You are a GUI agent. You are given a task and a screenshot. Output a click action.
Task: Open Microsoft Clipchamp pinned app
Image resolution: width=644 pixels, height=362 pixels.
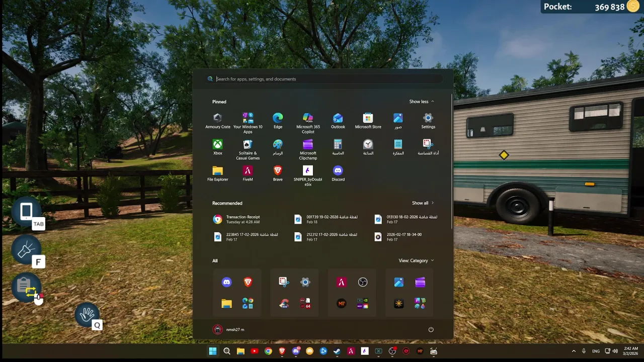(308, 149)
